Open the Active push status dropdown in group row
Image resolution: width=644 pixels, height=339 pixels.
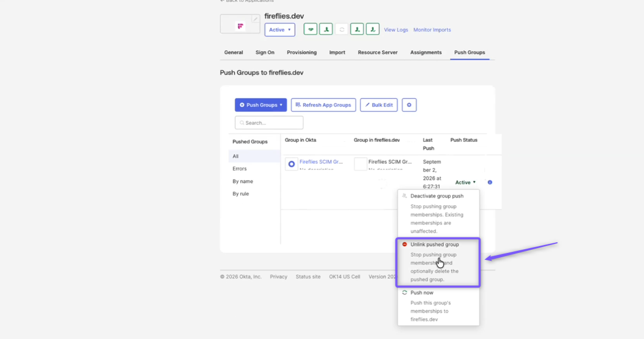click(x=466, y=182)
